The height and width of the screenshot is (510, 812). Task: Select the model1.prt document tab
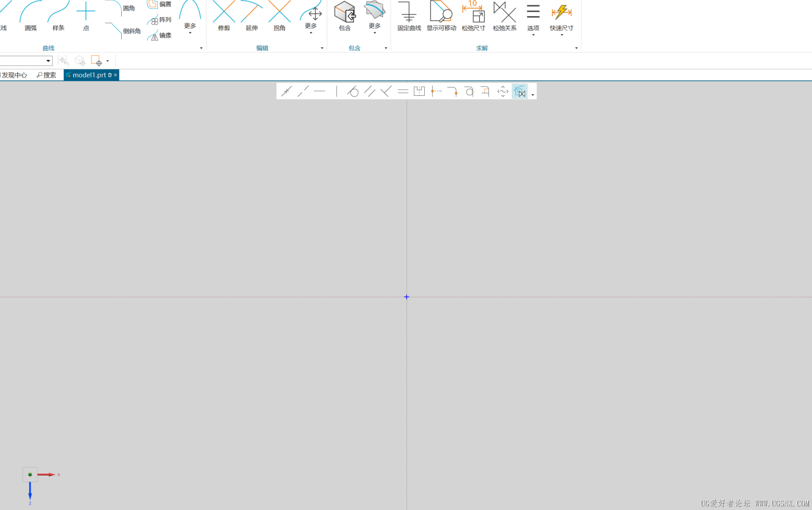click(89, 75)
